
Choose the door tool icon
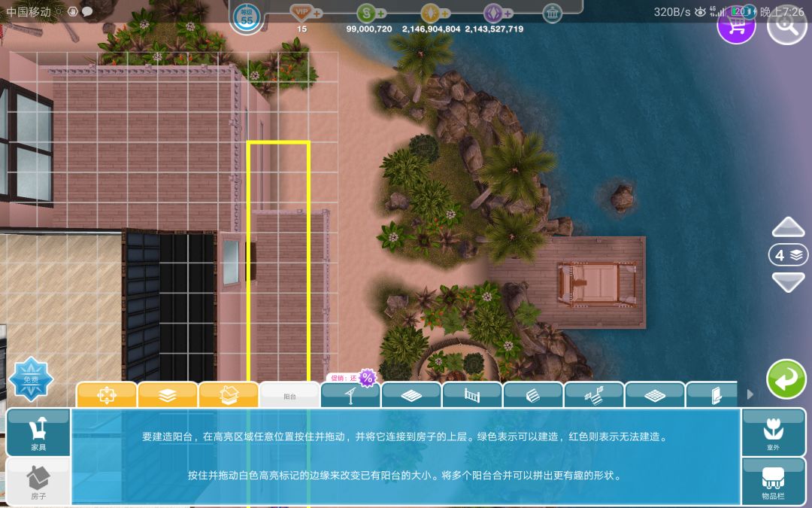(711, 396)
